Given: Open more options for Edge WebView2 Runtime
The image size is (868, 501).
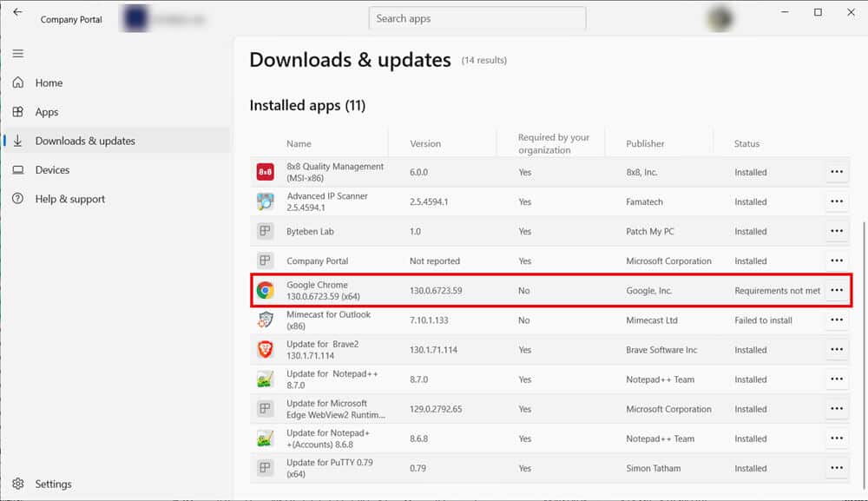Looking at the screenshot, I should pyautogui.click(x=837, y=409).
